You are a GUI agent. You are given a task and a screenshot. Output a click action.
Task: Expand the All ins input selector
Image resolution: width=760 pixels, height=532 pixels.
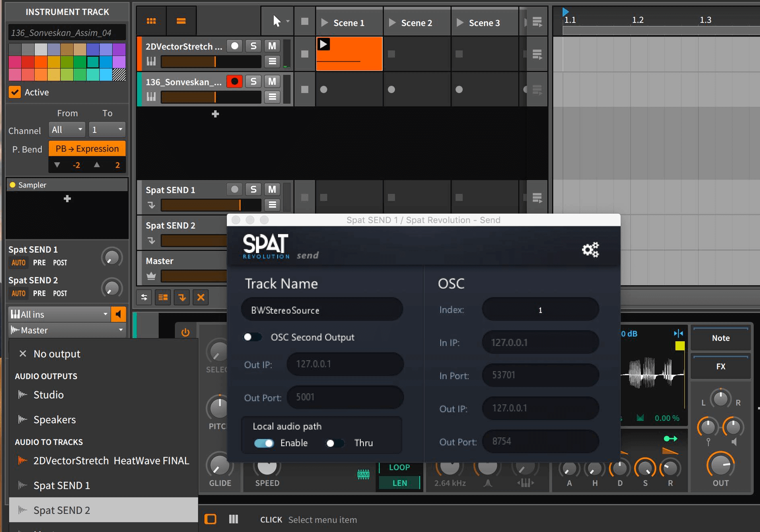[59, 314]
